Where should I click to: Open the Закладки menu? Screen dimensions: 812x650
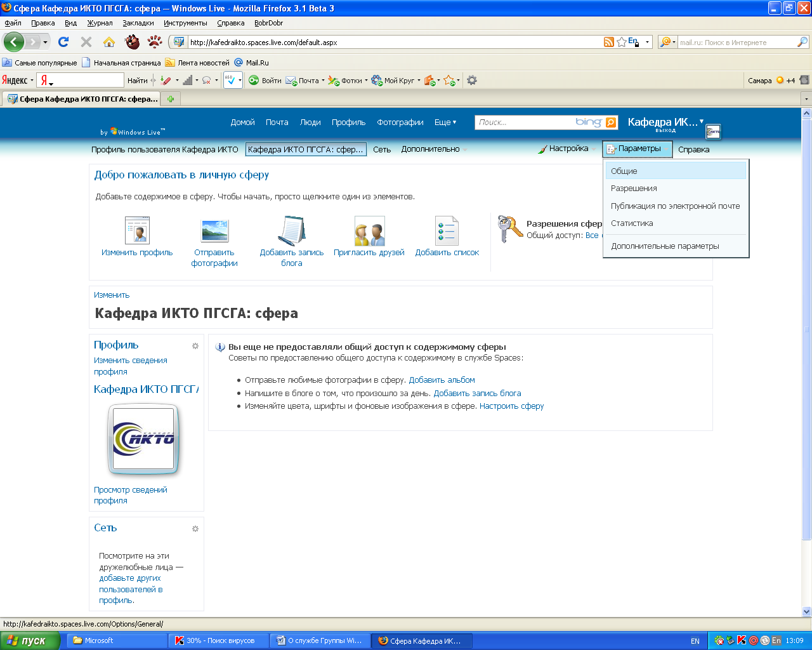pos(138,23)
